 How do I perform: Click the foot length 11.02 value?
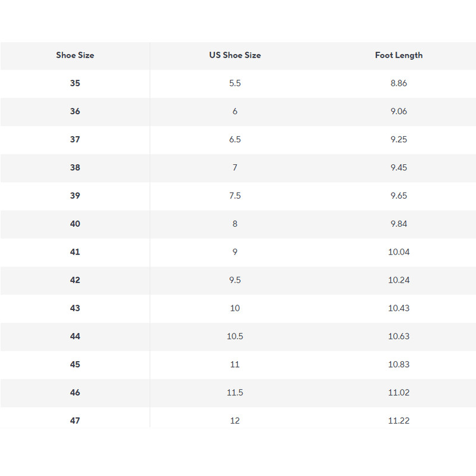point(399,393)
